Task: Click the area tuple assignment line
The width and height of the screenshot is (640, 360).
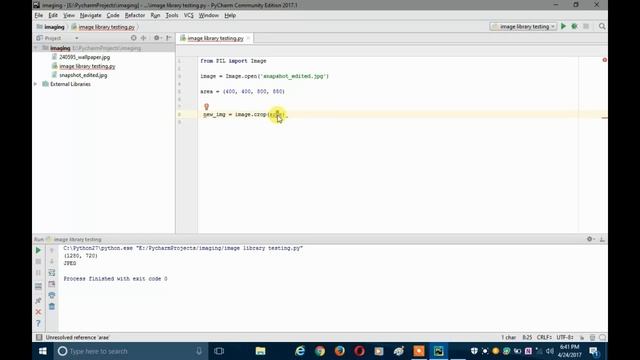Action: (242, 91)
